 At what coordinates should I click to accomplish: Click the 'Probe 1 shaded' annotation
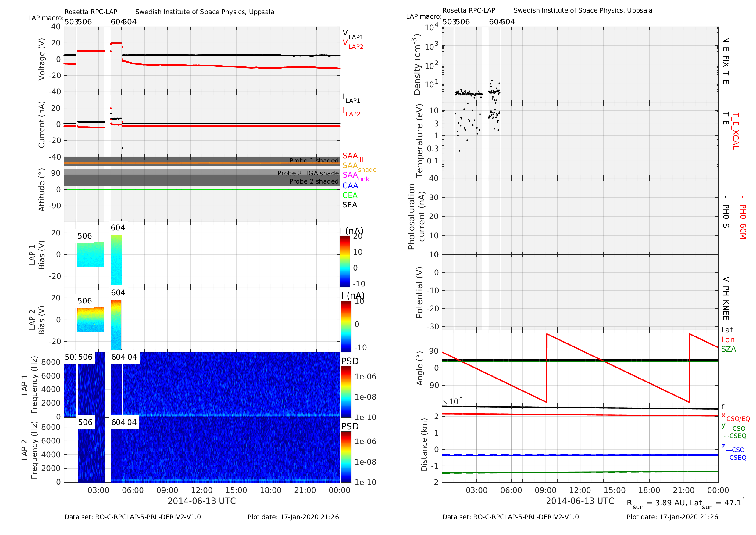(314, 160)
